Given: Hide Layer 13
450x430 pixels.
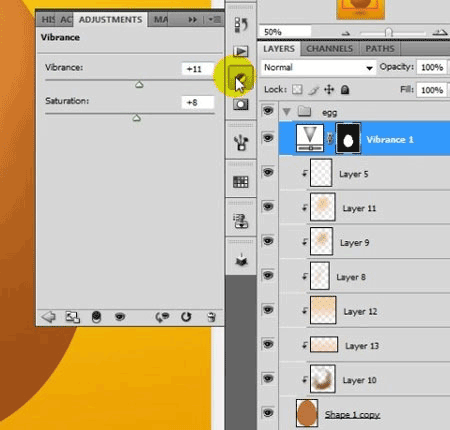Looking at the screenshot, I should coord(268,344).
